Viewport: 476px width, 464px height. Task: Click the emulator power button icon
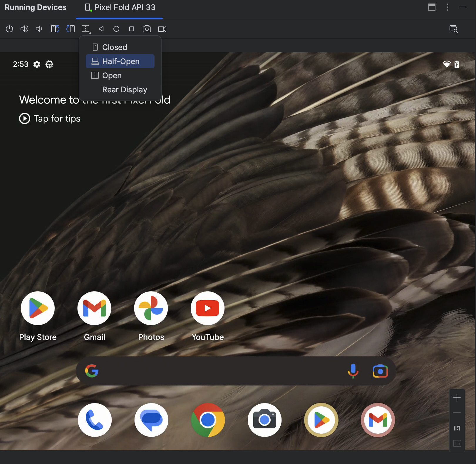coord(9,29)
